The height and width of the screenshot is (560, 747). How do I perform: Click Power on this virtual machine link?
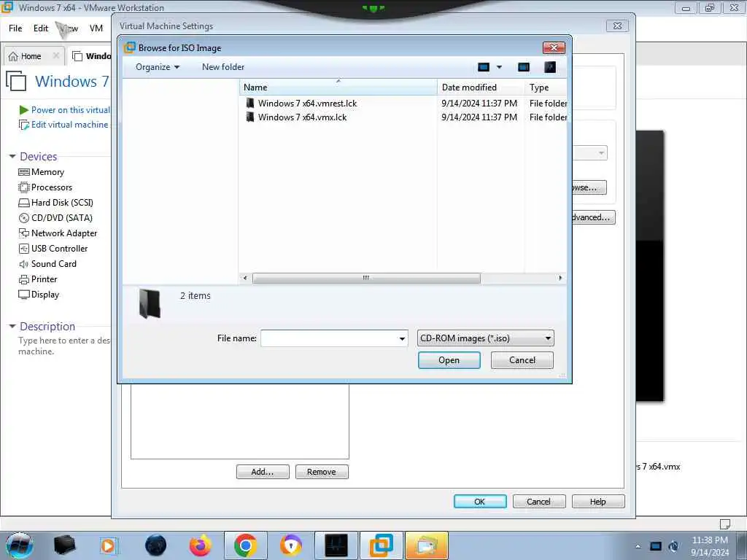(x=65, y=110)
